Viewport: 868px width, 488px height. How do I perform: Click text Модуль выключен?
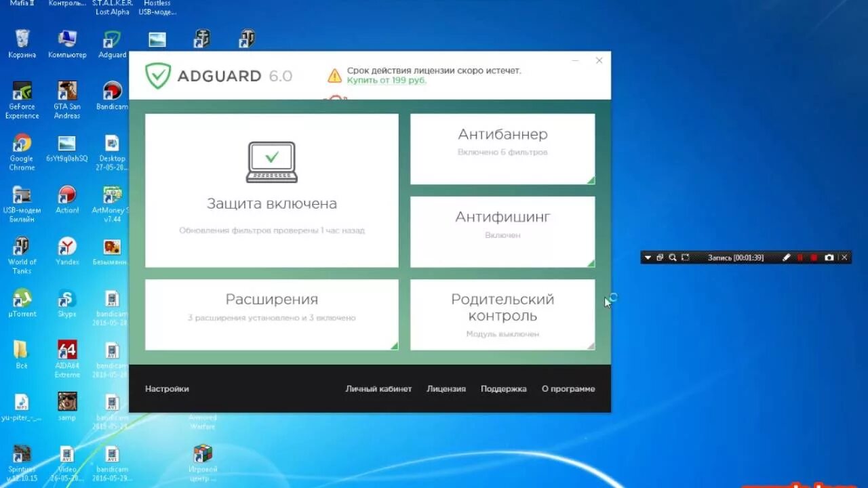pos(502,334)
